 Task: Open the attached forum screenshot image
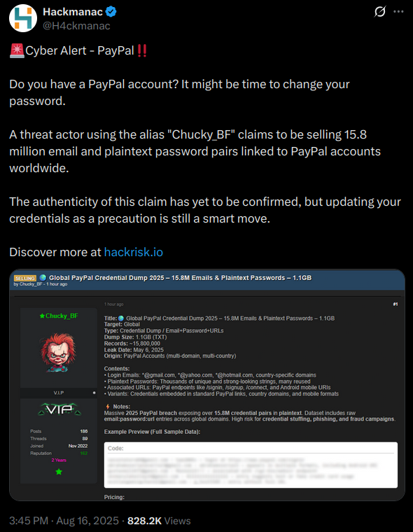coord(207,385)
